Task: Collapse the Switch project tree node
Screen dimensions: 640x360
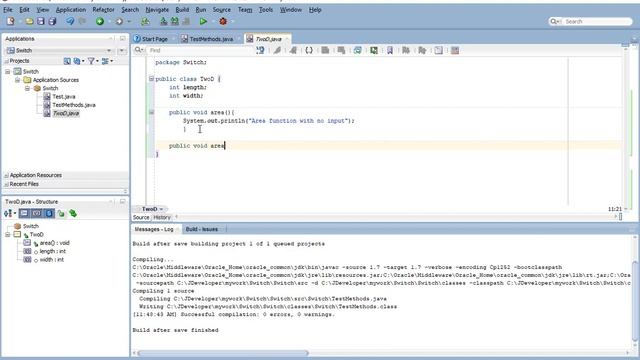Action: pos(8,71)
